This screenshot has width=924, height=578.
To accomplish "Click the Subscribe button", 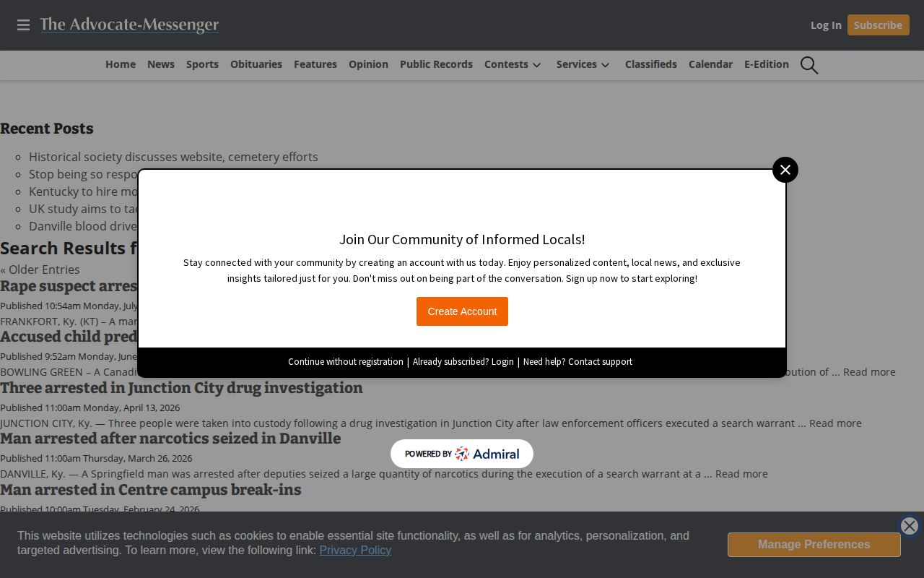I will tap(878, 25).
